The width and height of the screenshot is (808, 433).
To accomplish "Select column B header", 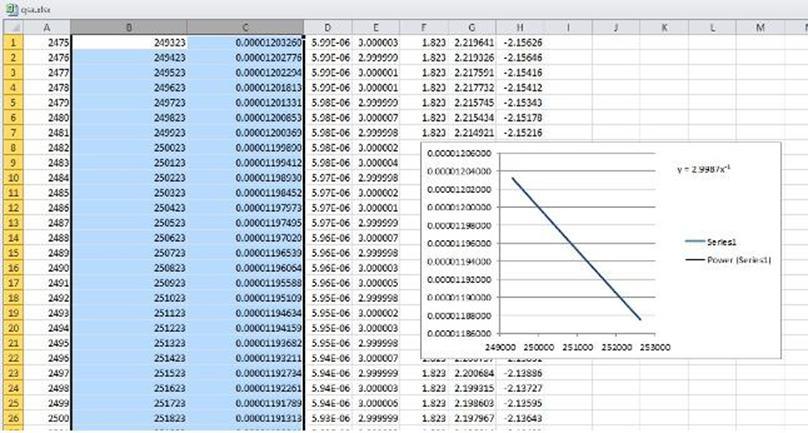I will tap(129, 27).
